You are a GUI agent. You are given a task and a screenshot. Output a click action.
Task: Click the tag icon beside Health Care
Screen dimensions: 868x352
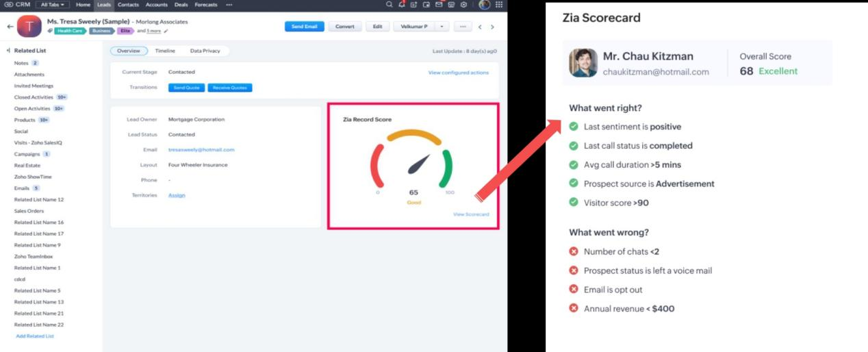(50, 31)
